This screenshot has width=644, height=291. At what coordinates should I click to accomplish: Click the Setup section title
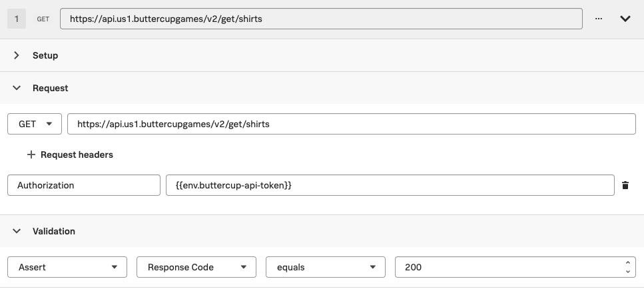(x=45, y=55)
